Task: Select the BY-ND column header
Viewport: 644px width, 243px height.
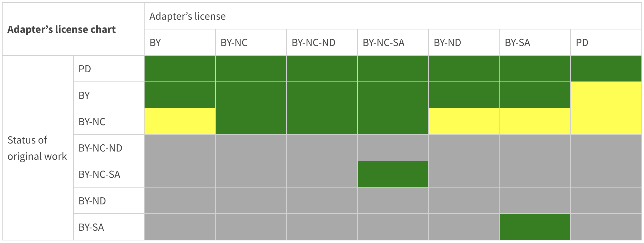Action: point(447,43)
